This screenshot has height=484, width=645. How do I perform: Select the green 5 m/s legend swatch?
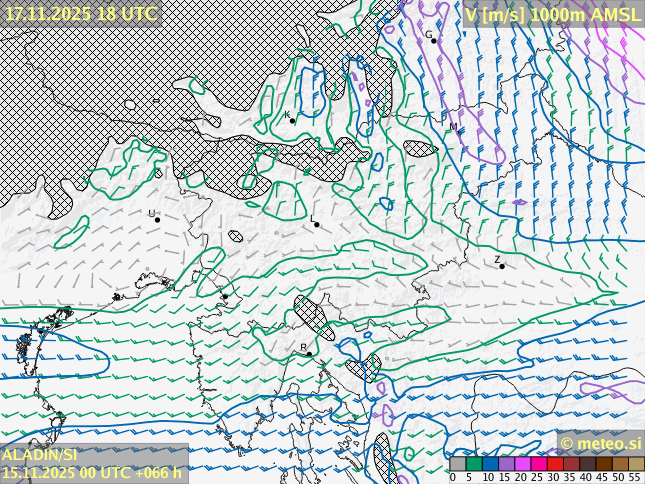[x=474, y=463]
